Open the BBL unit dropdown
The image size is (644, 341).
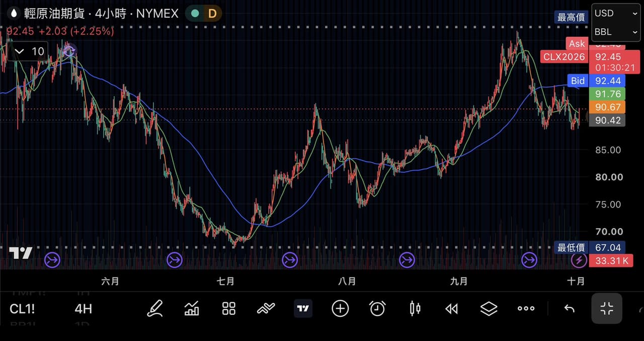(616, 32)
